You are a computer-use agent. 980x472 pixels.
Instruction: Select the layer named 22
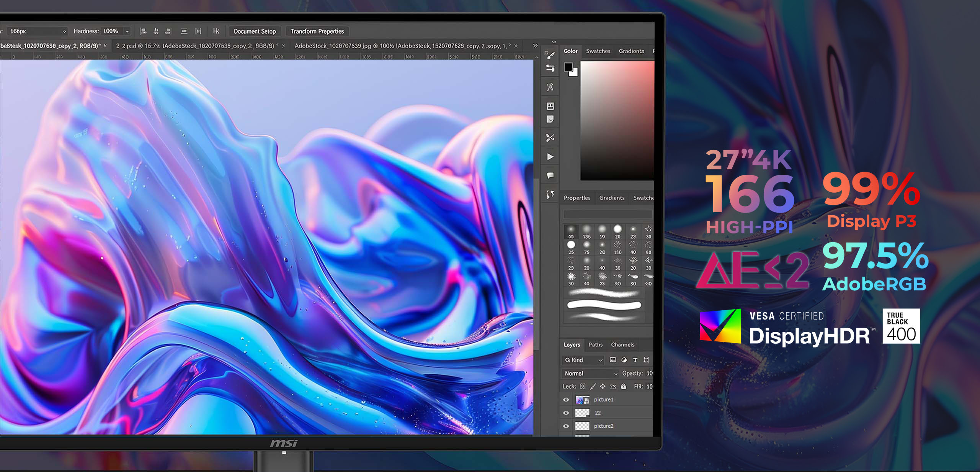point(607,413)
